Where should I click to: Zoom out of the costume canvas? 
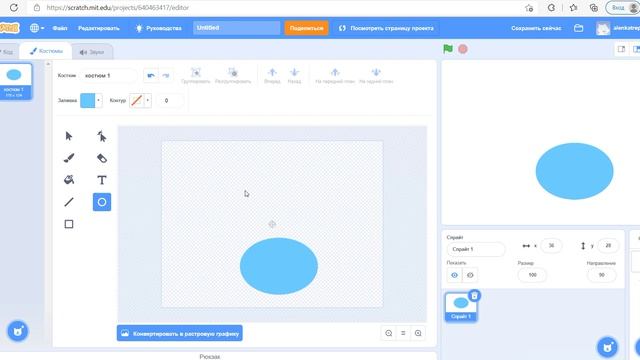click(x=389, y=333)
